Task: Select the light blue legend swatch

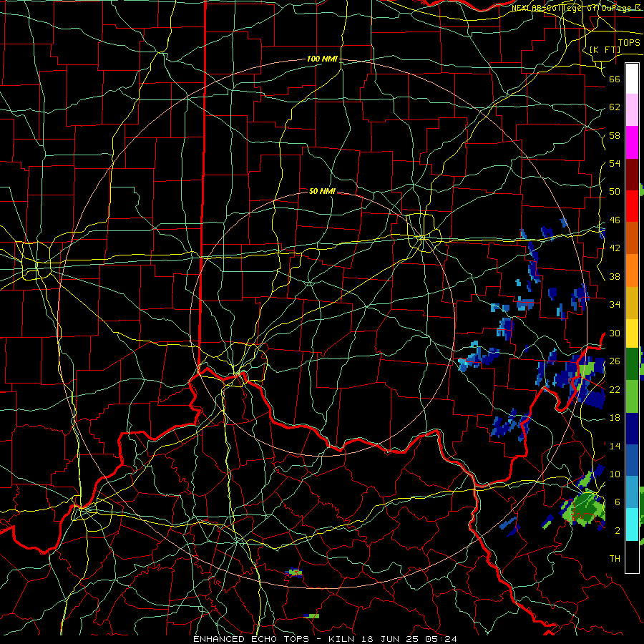Action: coord(632,492)
